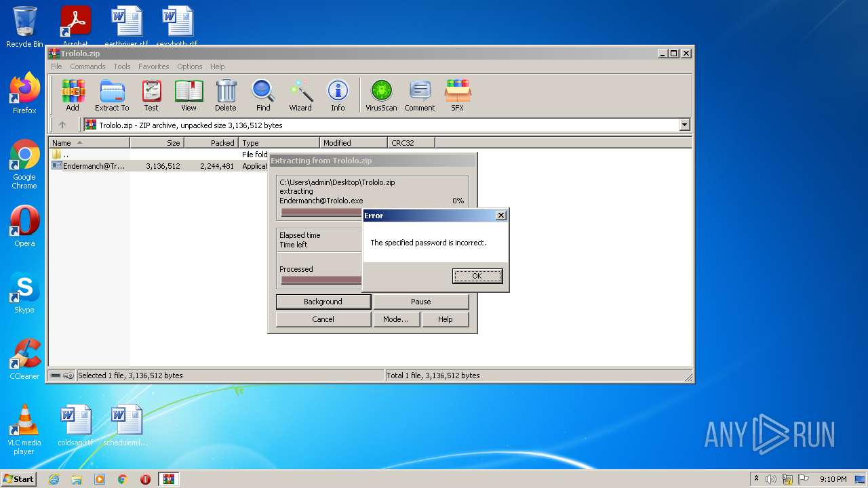Go up one folder level arrow
The width and height of the screenshot is (868, 488).
coord(62,125)
